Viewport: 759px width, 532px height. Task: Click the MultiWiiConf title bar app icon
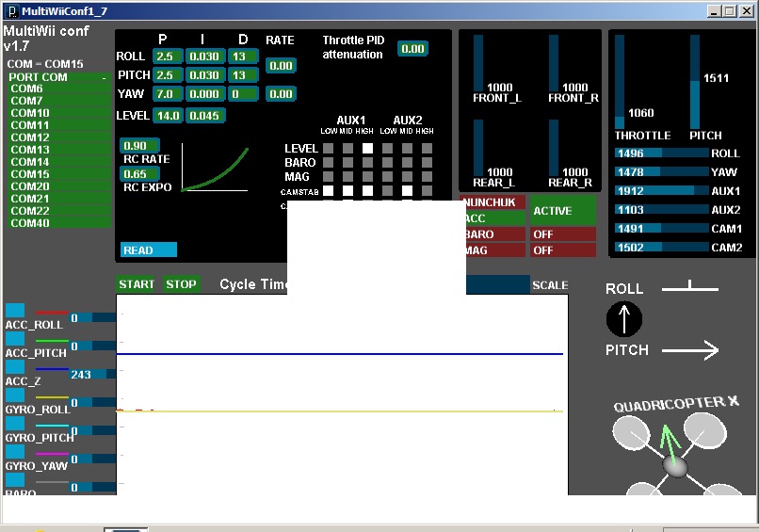(12, 11)
